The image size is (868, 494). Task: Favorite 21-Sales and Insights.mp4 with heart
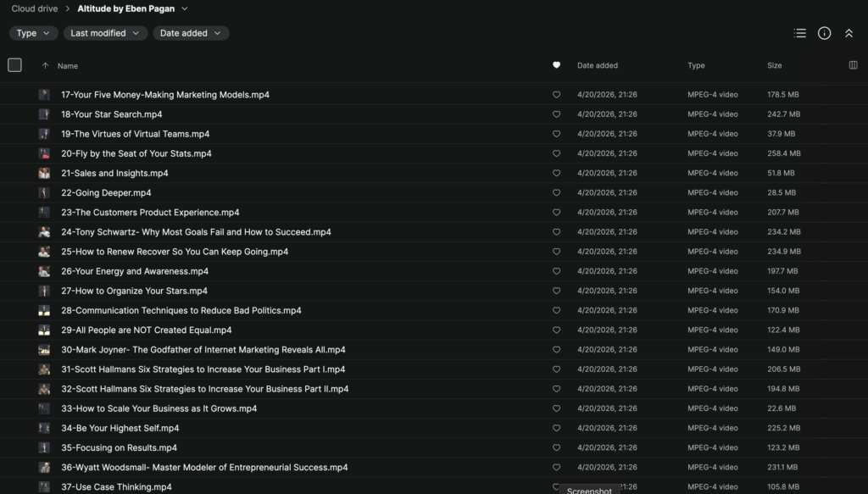(556, 174)
